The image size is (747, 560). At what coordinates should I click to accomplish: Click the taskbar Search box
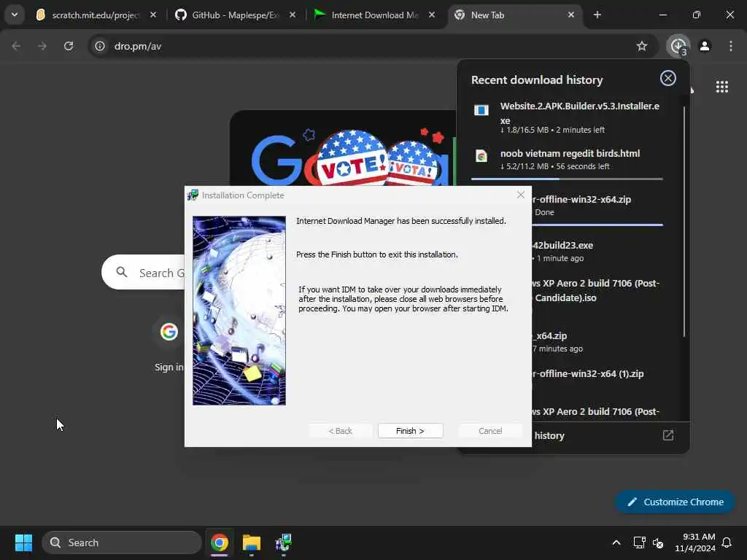[122, 542]
